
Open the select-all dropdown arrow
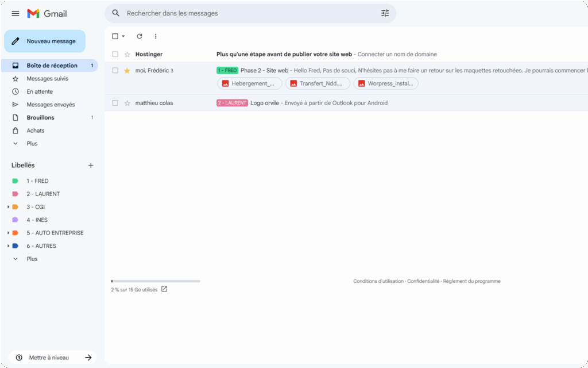click(x=123, y=36)
